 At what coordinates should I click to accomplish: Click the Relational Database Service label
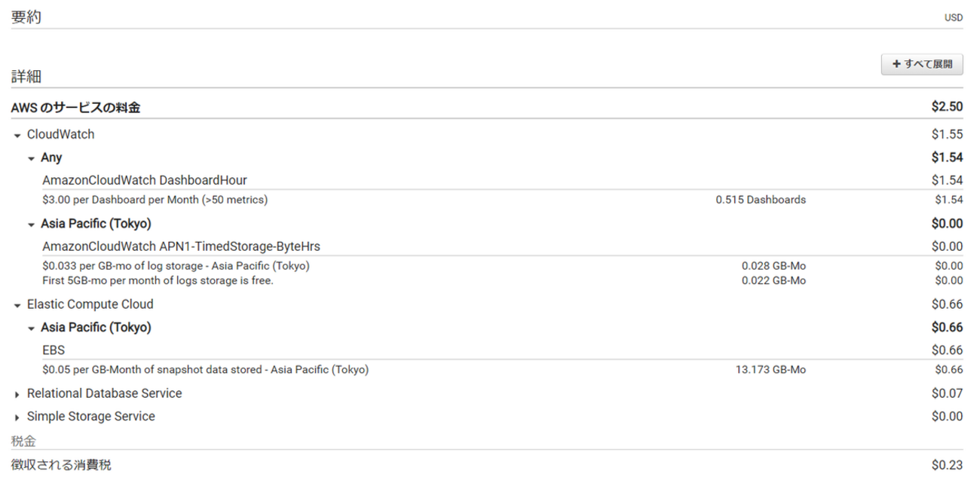click(x=104, y=393)
